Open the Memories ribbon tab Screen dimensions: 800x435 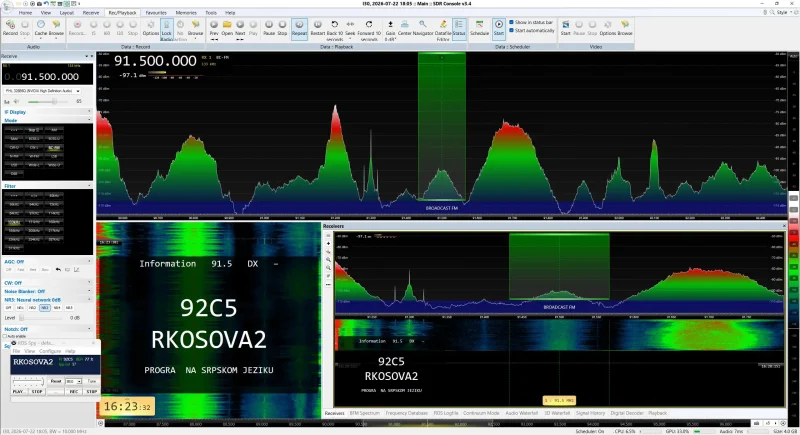point(186,13)
